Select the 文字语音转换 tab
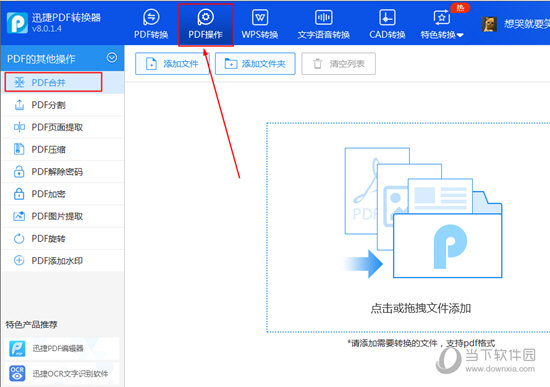Image resolution: width=550 pixels, height=387 pixels. (x=323, y=24)
